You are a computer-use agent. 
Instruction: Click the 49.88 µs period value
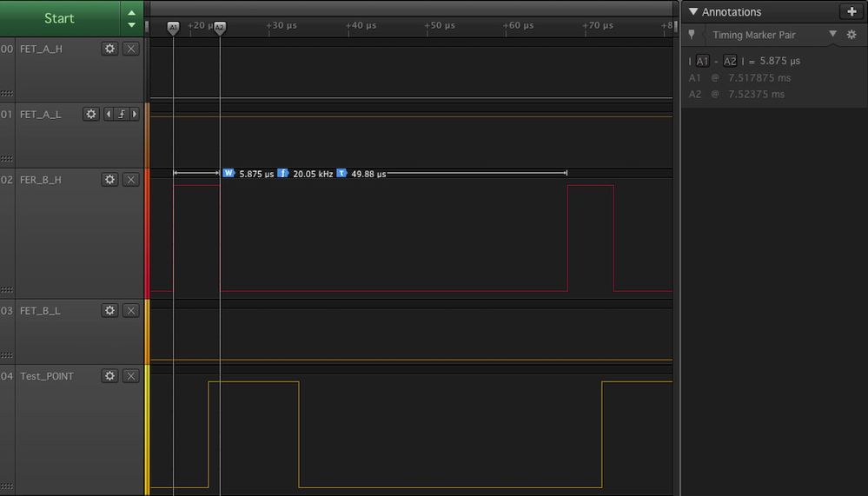tap(368, 174)
